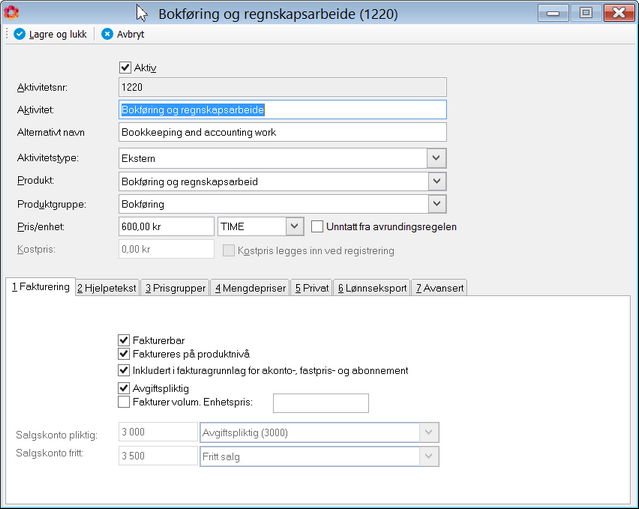Click the blue X Avbryt icon
Screen dimensions: 639x509
coord(107,34)
